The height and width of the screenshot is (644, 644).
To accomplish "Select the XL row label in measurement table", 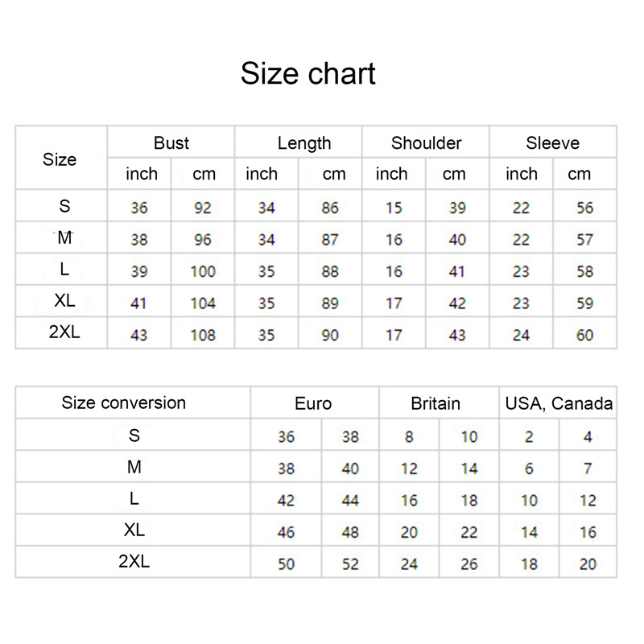I will click(65, 301).
